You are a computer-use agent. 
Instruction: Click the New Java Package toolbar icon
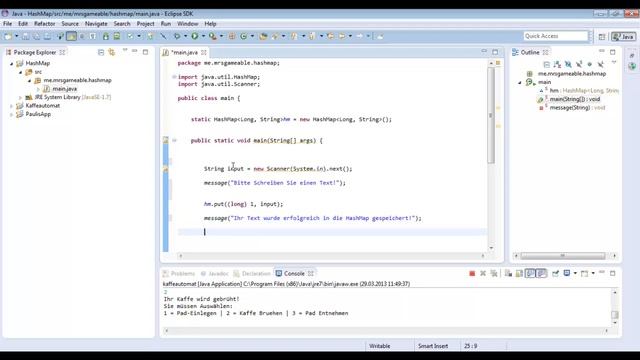click(x=232, y=36)
